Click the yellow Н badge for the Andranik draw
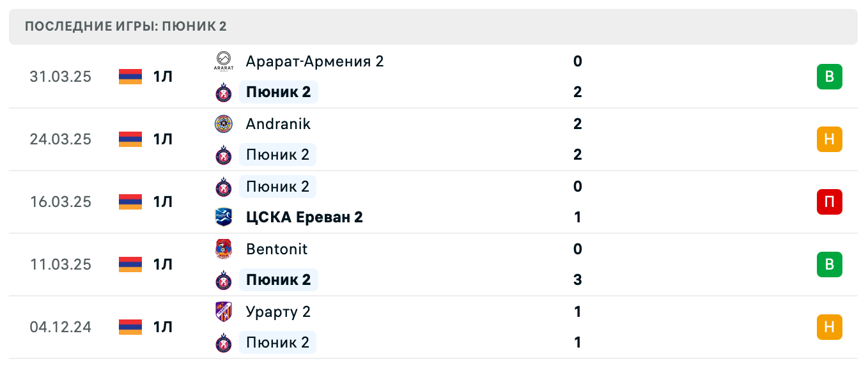Viewport: 868px width, 368px height. click(830, 139)
